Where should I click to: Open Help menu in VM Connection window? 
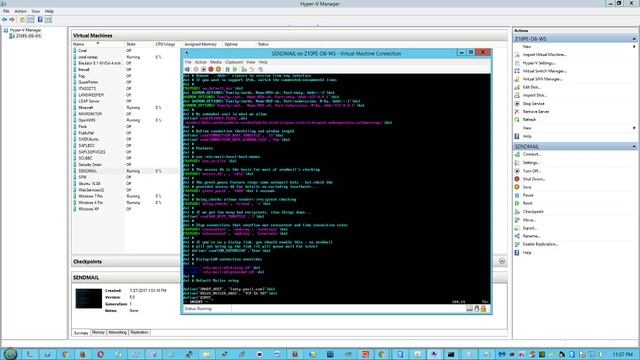tap(263, 62)
